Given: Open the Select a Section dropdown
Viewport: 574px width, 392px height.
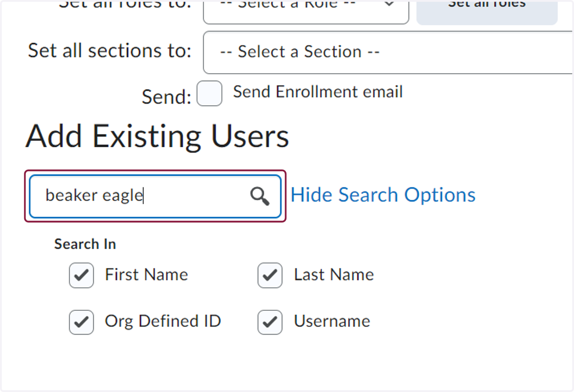Looking at the screenshot, I should point(388,52).
